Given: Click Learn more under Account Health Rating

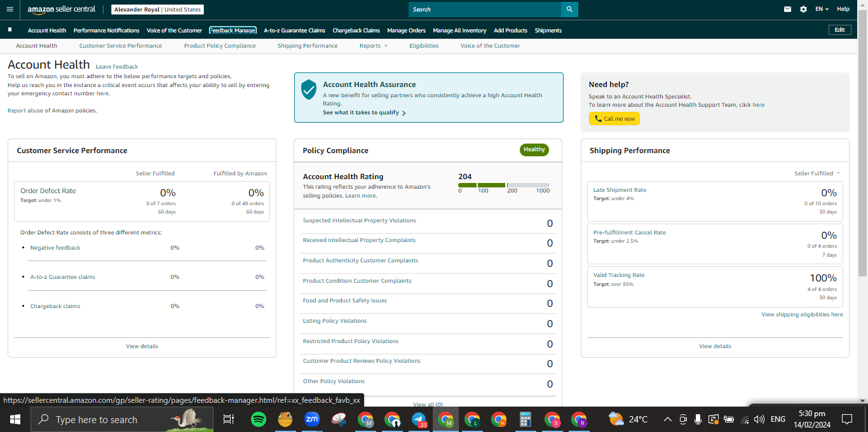Looking at the screenshot, I should tap(360, 196).
